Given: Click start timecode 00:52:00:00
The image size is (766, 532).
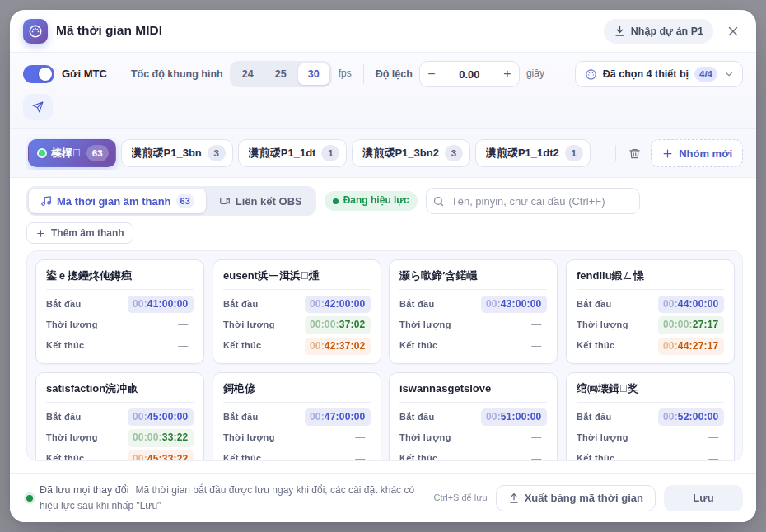Looking at the screenshot, I should [x=691, y=417].
